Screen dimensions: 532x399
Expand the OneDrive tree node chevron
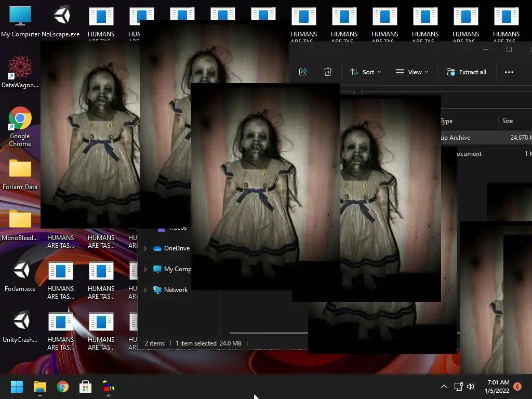pos(145,248)
